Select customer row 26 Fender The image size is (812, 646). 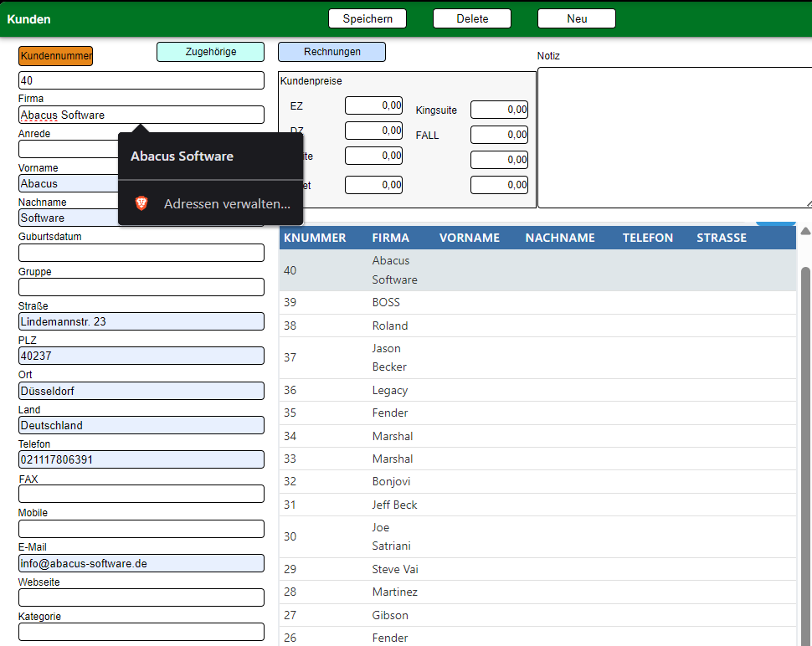point(537,637)
